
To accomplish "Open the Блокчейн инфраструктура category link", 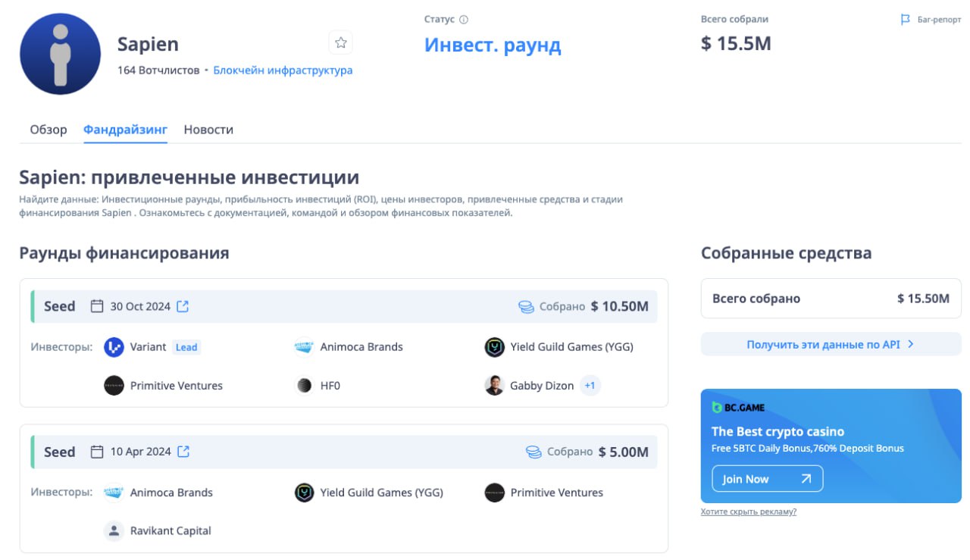I will pos(283,70).
